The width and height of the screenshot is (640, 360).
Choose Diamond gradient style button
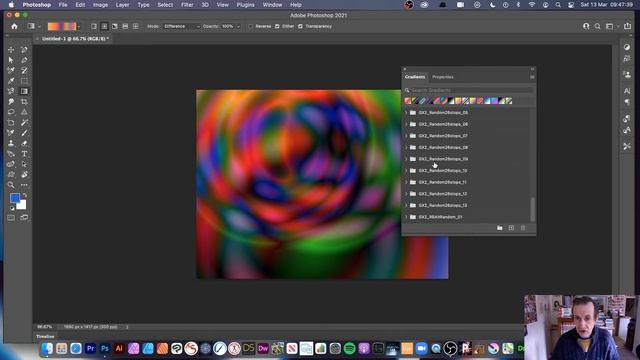[136, 26]
